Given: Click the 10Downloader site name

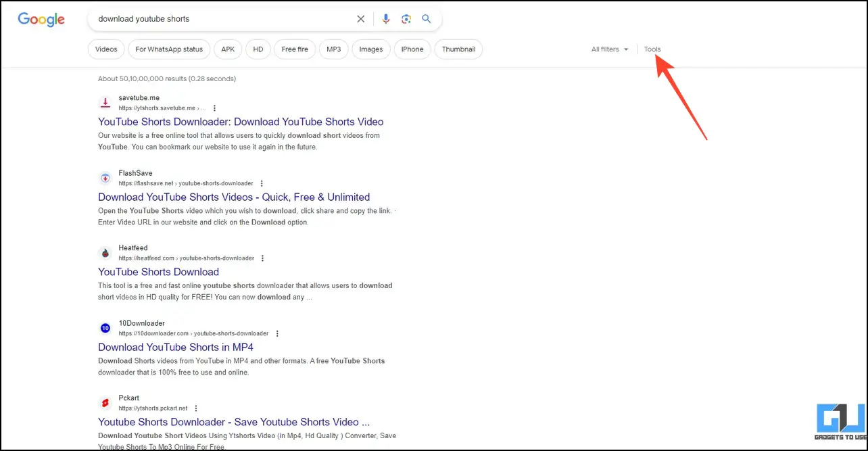Looking at the screenshot, I should coord(141,323).
